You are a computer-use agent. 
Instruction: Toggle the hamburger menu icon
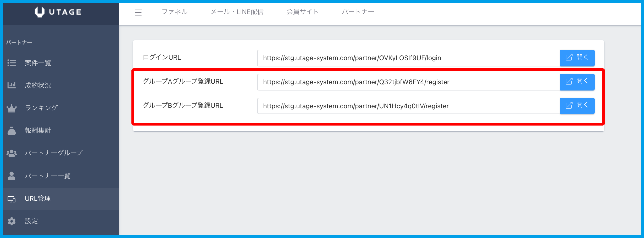click(x=138, y=12)
